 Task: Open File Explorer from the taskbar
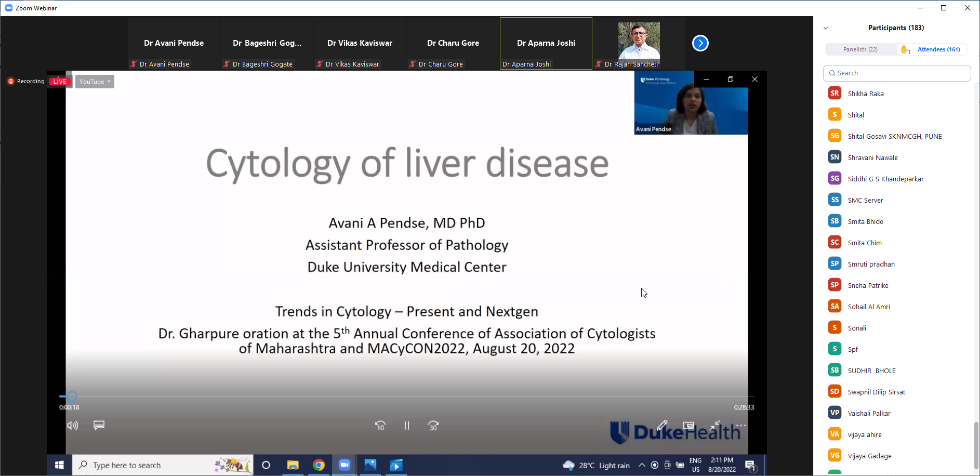coord(293,465)
